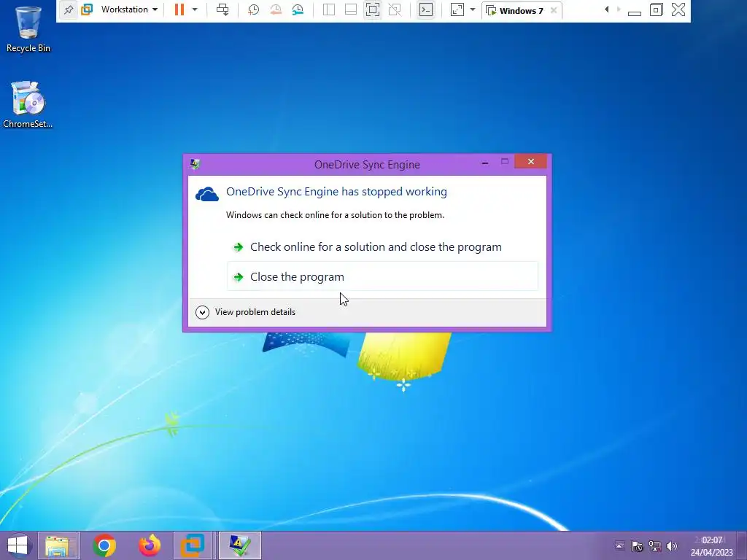Take a snapshot of the virtual machine
Screen dimensions: 747x560
pos(253,9)
